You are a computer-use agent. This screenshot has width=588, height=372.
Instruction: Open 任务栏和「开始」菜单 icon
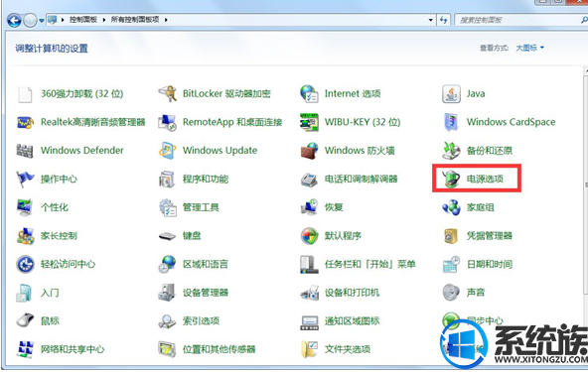(309, 264)
